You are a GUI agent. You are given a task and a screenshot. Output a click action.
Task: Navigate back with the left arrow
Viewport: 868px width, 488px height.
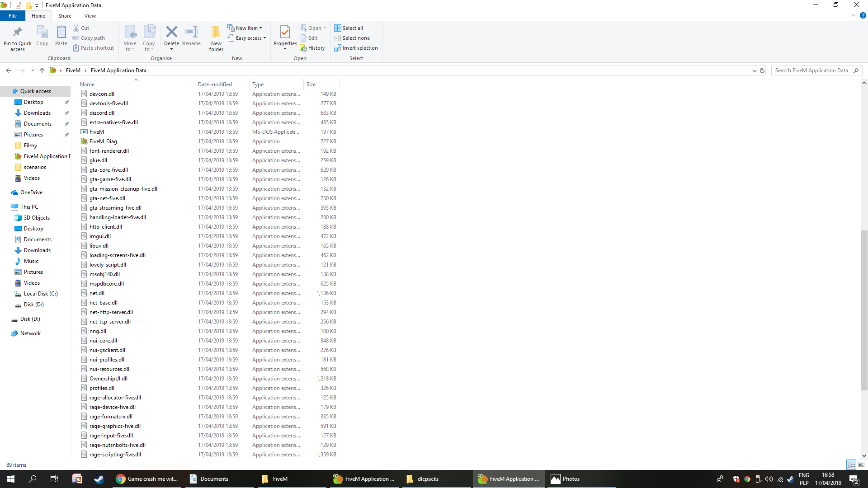click(x=9, y=70)
